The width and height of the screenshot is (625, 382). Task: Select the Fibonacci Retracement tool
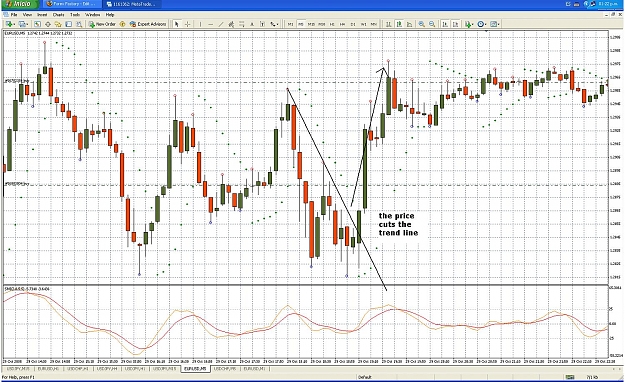[242, 24]
